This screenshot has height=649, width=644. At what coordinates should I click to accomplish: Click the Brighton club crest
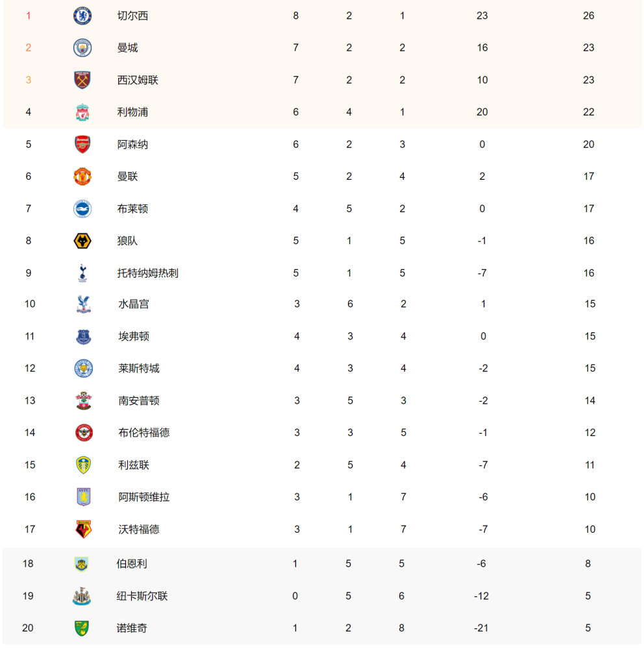(x=82, y=208)
